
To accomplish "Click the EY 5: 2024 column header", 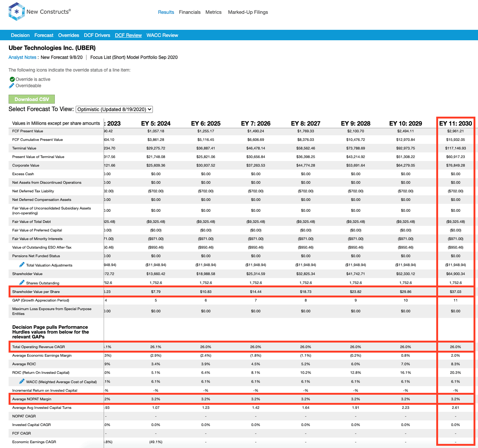I will point(156,123).
